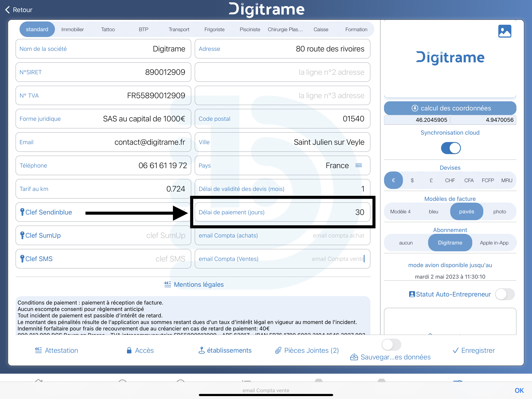Viewport: 532px width, 399px height.
Task: Switch to the Caisse tab
Action: point(321,29)
